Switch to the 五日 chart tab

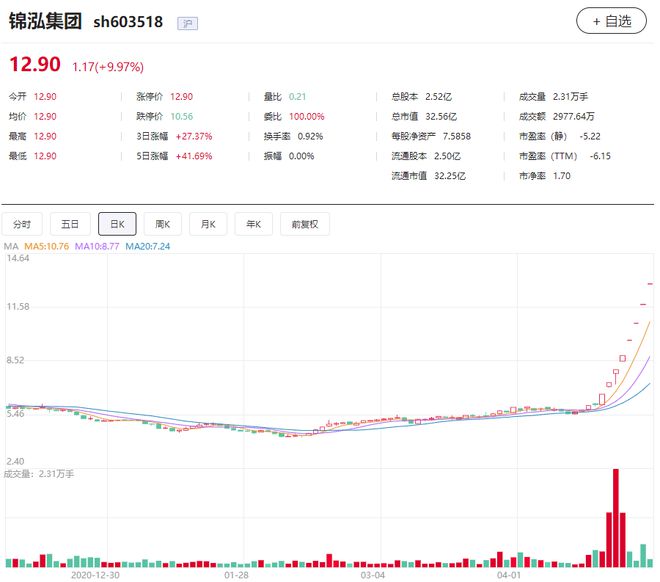pos(70,224)
